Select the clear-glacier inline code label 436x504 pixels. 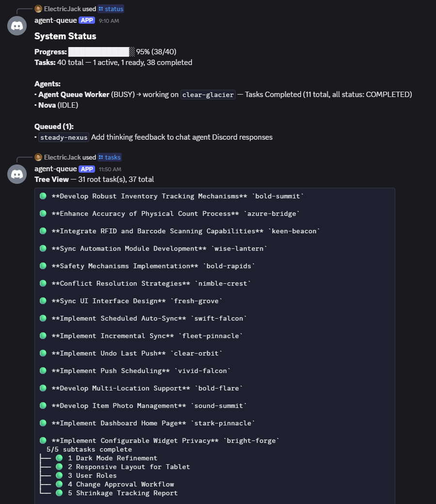[208, 95]
